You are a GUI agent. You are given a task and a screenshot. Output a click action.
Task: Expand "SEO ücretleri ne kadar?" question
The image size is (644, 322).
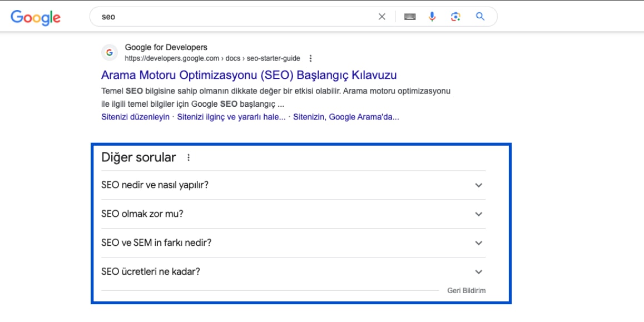pyautogui.click(x=293, y=271)
